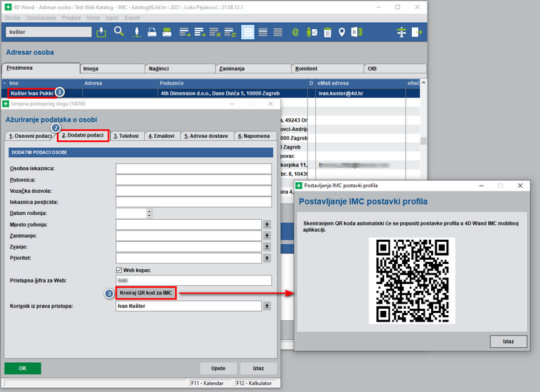Switch to the Komitent tab
Viewport: 540px width, 392px height.
click(x=327, y=68)
